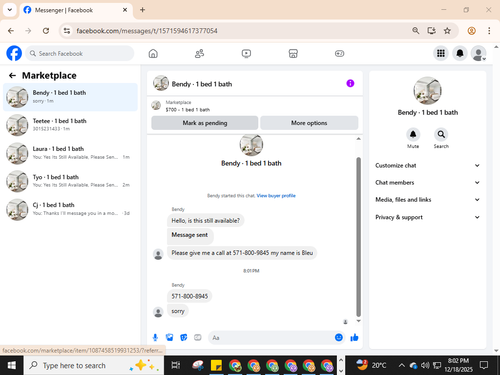Open the Chrome profile avatar
This screenshot has height=375, width=500.
click(471, 31)
